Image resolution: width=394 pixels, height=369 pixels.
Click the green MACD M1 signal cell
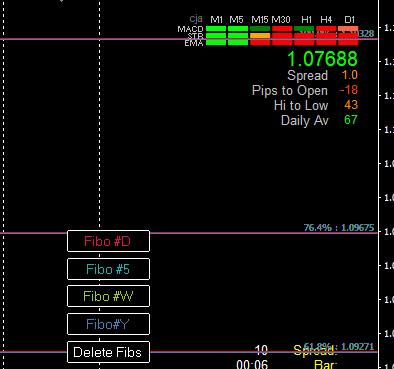216,29
